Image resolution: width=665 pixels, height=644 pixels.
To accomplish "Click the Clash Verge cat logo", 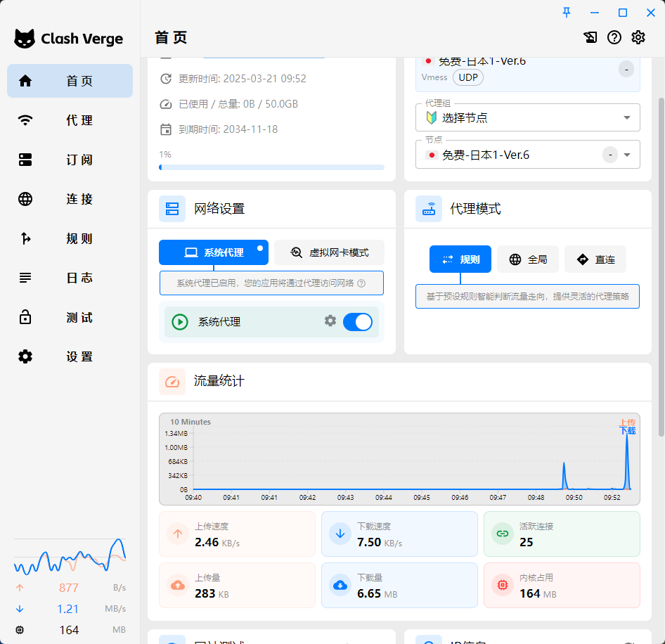I will [x=25, y=39].
